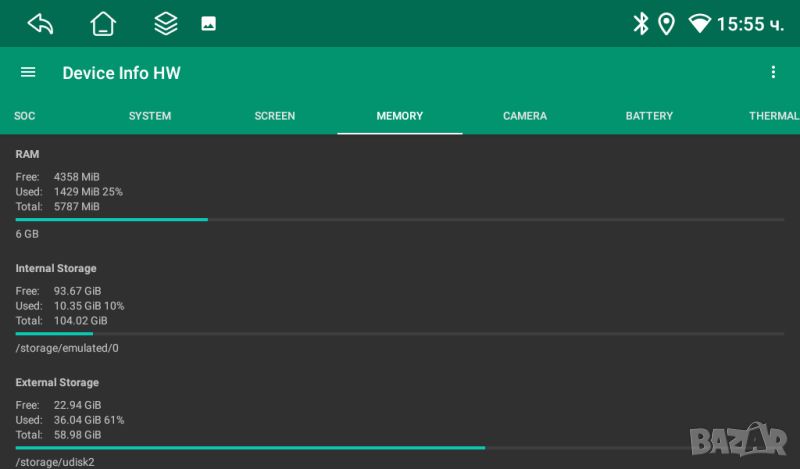Image resolution: width=800 pixels, height=469 pixels.
Task: Switch to the SOC tab
Action: 24,116
